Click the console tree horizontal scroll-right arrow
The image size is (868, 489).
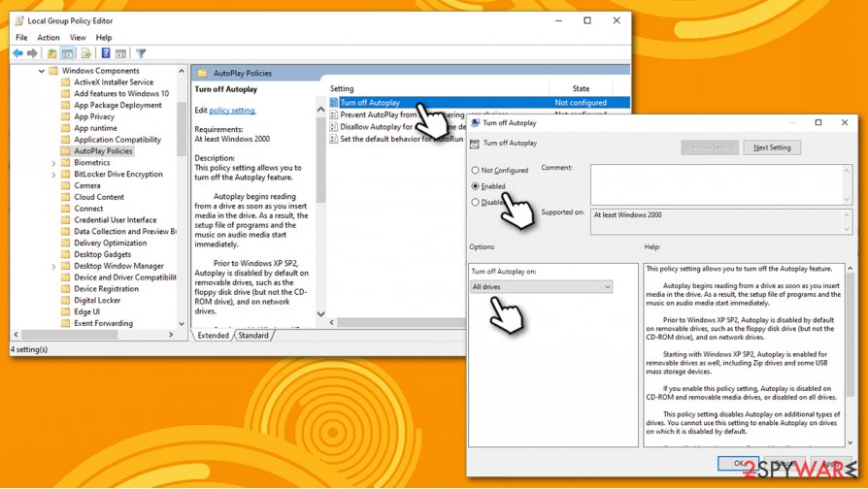coord(171,335)
